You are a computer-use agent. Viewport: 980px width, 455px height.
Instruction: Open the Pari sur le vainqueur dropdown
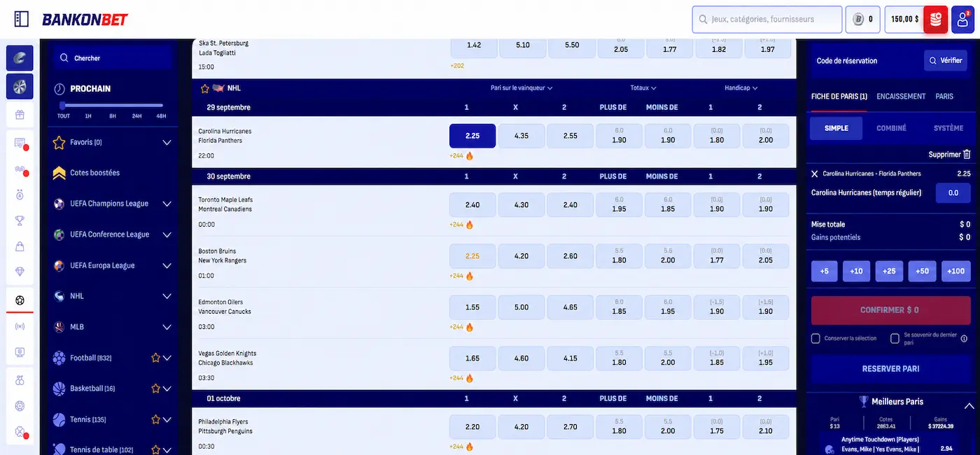(x=521, y=88)
